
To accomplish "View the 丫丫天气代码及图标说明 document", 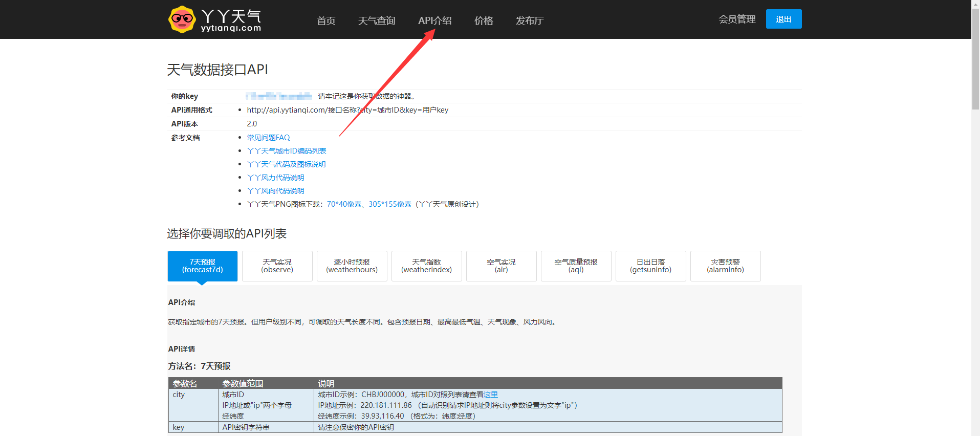I will coord(286,164).
